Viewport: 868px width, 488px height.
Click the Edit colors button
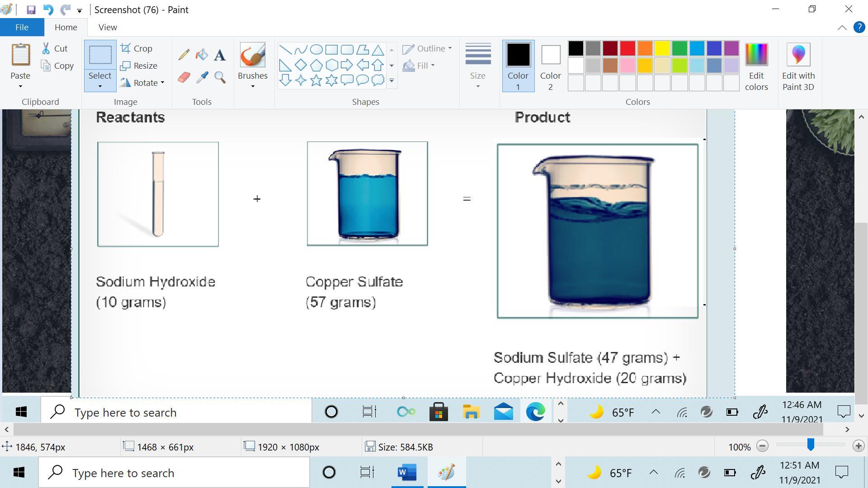(x=756, y=66)
